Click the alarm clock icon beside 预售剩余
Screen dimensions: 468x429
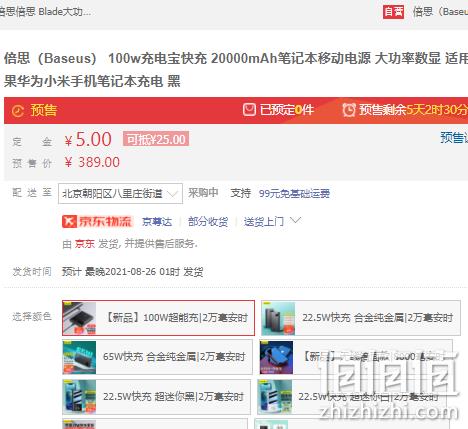[349, 110]
